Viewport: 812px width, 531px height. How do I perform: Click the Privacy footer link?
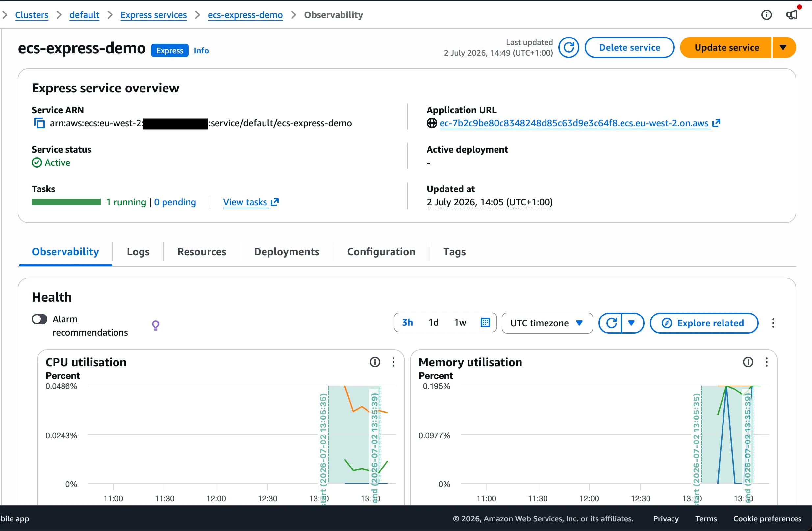[666, 518]
